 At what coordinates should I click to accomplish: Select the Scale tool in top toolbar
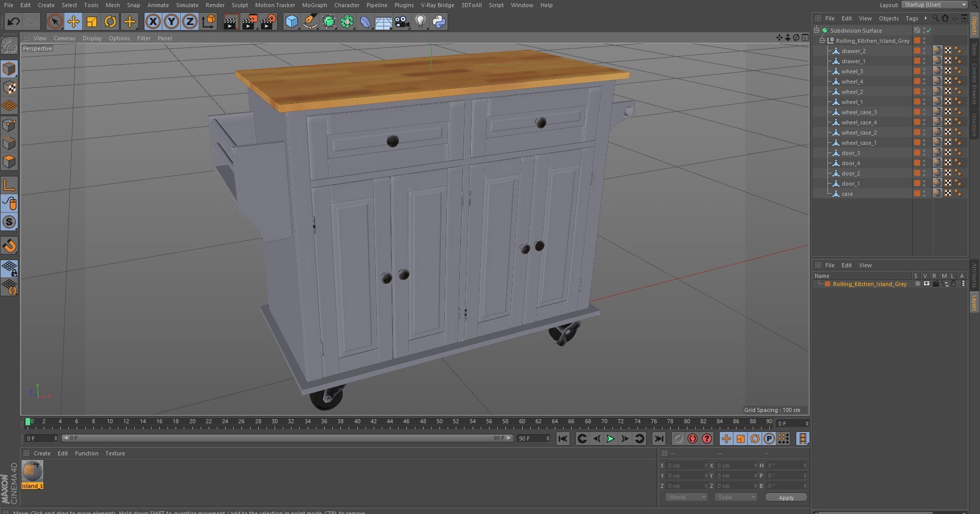(x=92, y=21)
